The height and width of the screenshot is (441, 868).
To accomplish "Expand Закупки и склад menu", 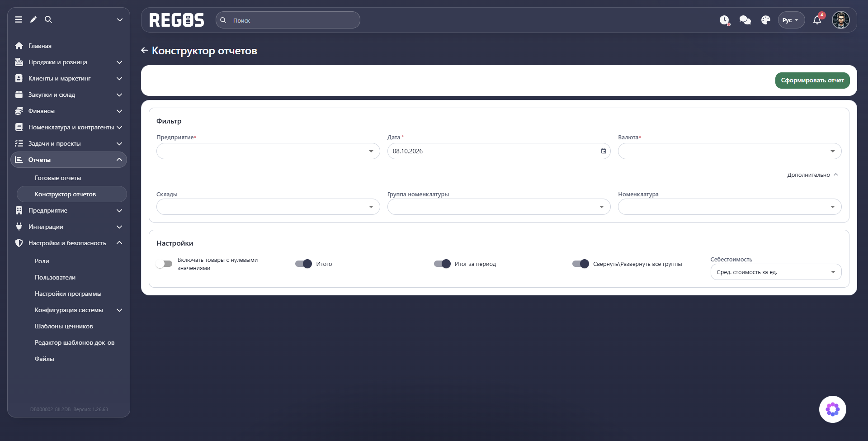I will click(x=69, y=95).
